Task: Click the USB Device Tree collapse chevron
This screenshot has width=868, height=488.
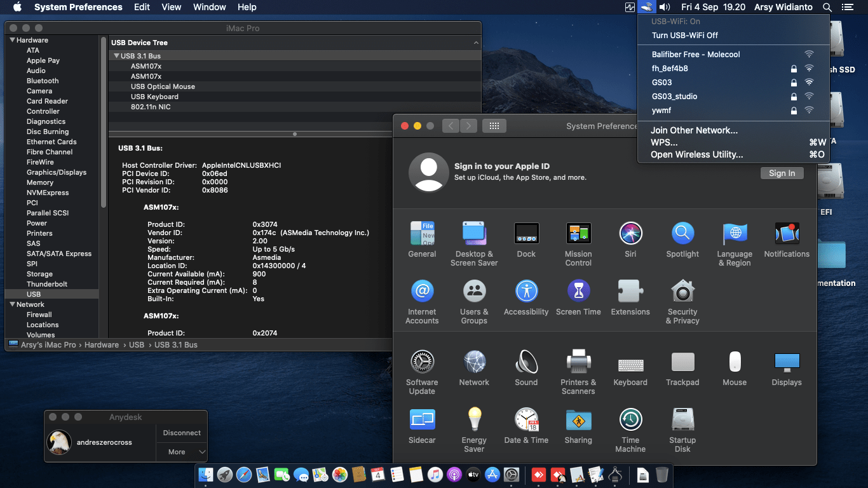Action: click(476, 43)
